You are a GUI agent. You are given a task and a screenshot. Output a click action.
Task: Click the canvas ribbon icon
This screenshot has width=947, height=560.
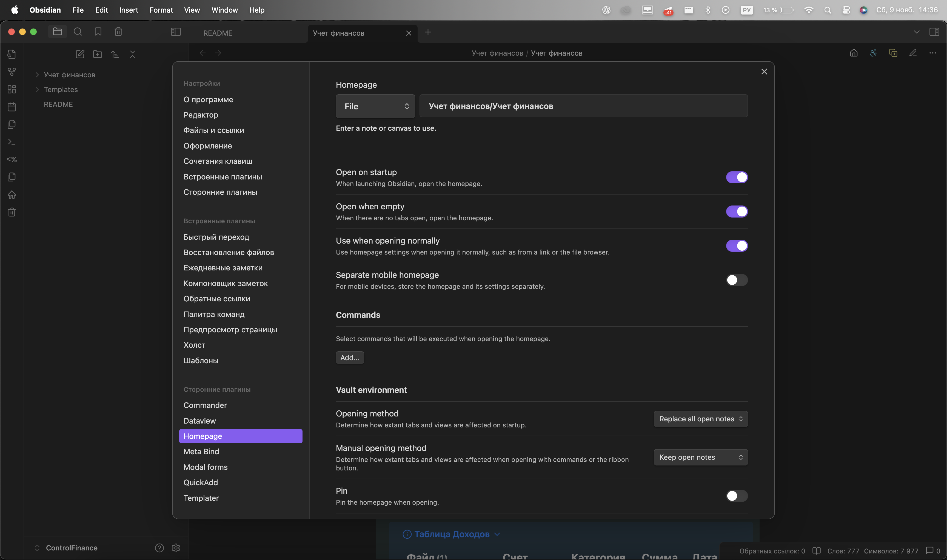coord(12,89)
